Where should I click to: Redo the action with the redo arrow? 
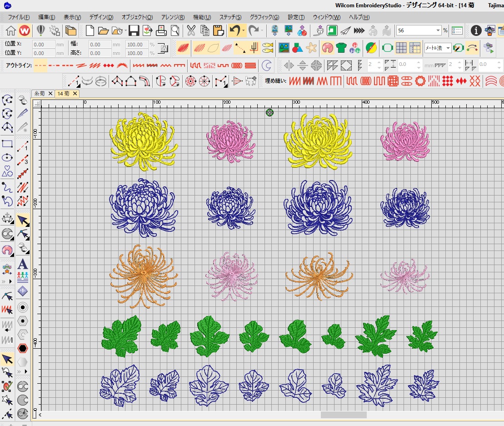(x=254, y=30)
